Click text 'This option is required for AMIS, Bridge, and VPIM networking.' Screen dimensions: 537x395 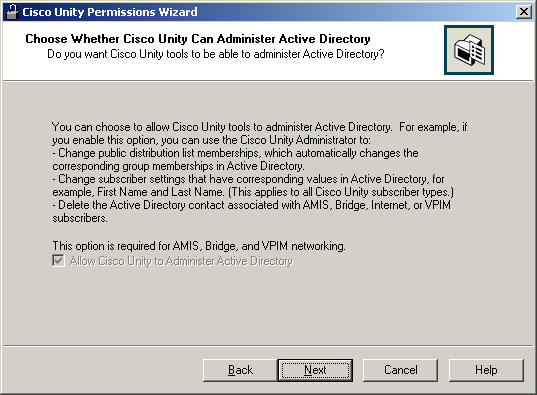(x=199, y=246)
